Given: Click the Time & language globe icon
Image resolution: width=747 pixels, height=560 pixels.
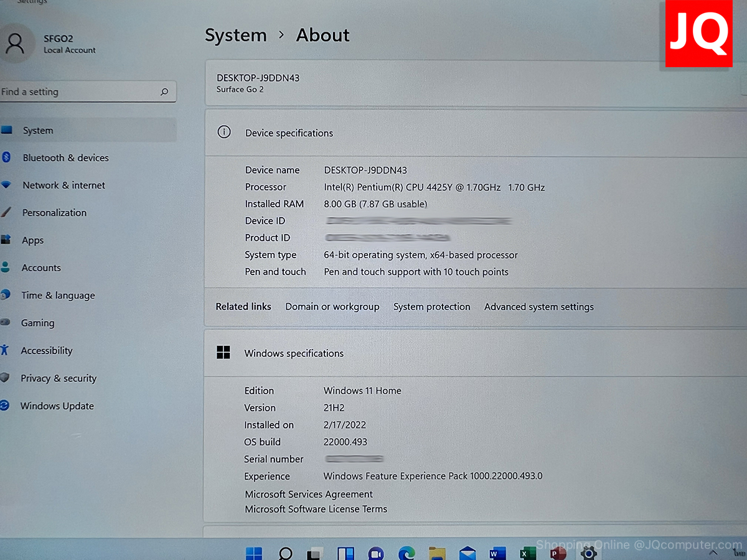Looking at the screenshot, I should tap(6, 294).
